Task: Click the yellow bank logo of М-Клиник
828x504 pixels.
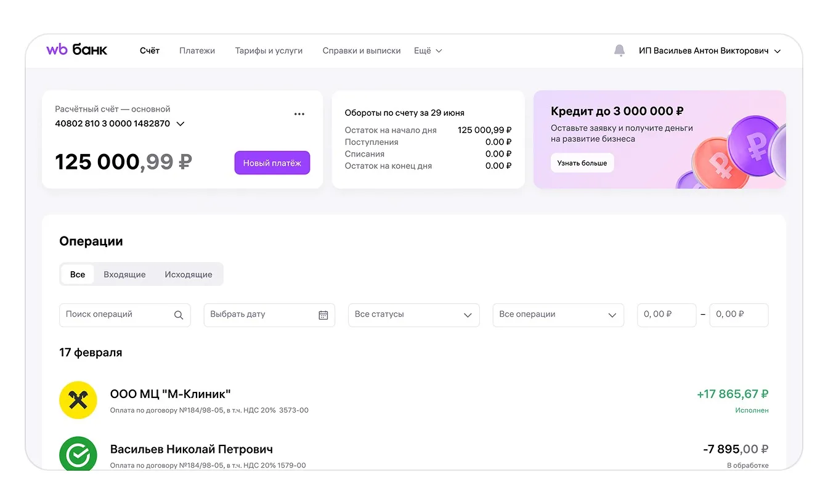Action: tap(78, 400)
